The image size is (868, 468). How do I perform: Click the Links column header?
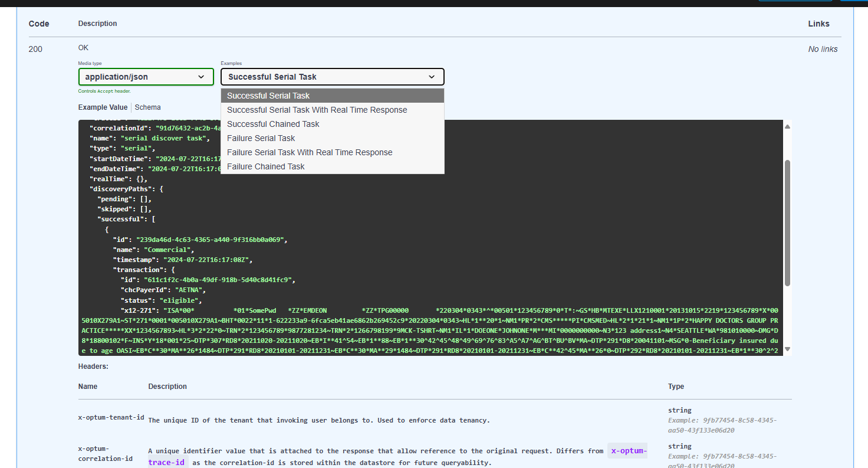[x=818, y=24]
